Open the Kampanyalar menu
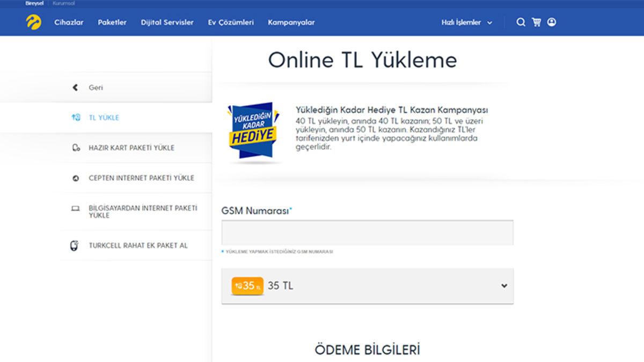 [292, 23]
